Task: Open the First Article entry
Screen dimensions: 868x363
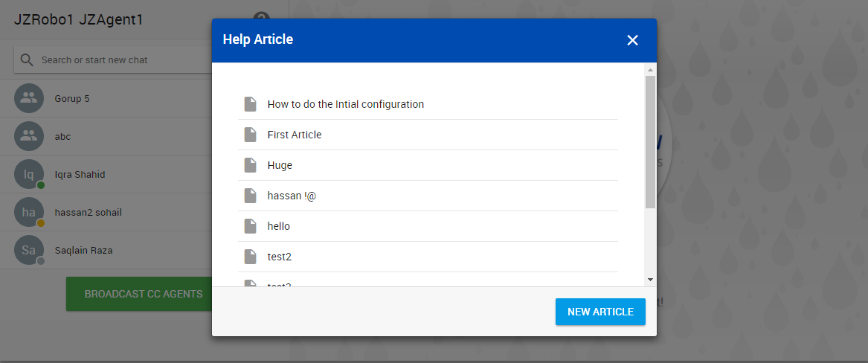Action: click(295, 135)
